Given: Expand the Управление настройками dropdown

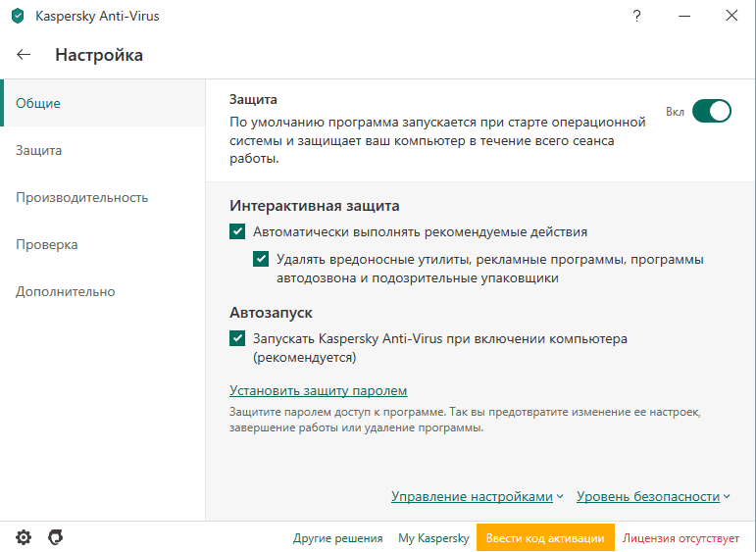Looking at the screenshot, I should (x=477, y=497).
